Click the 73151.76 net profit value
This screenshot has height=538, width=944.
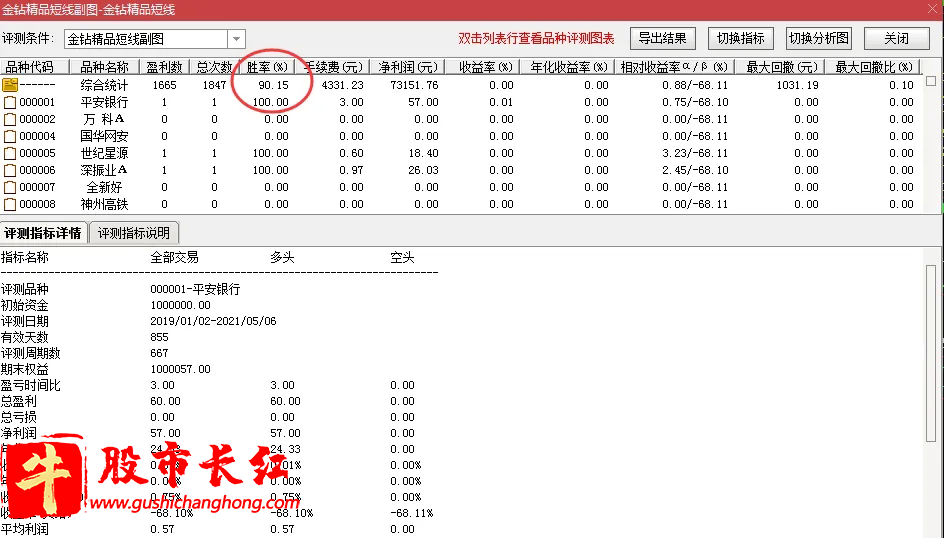click(414, 85)
